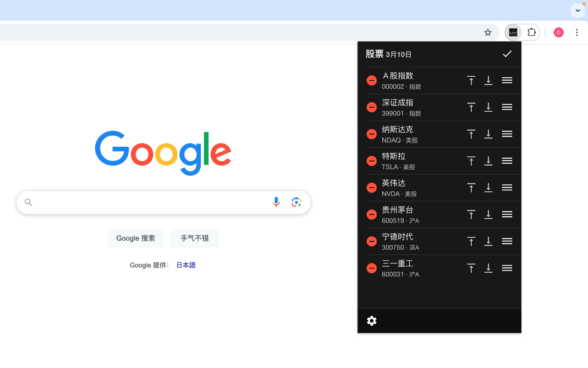Click the 手气不错 button

(194, 238)
